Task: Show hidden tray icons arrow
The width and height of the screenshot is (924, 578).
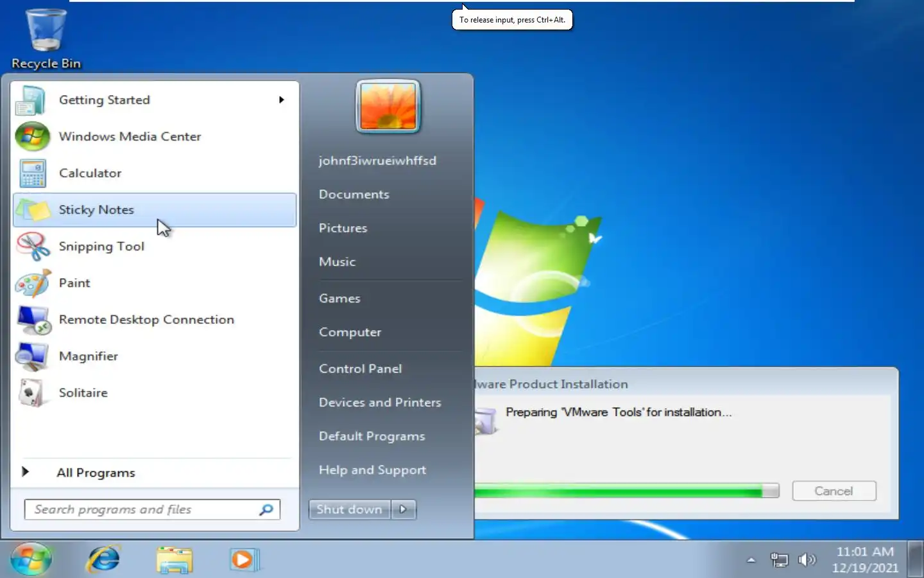Action: 751,560
